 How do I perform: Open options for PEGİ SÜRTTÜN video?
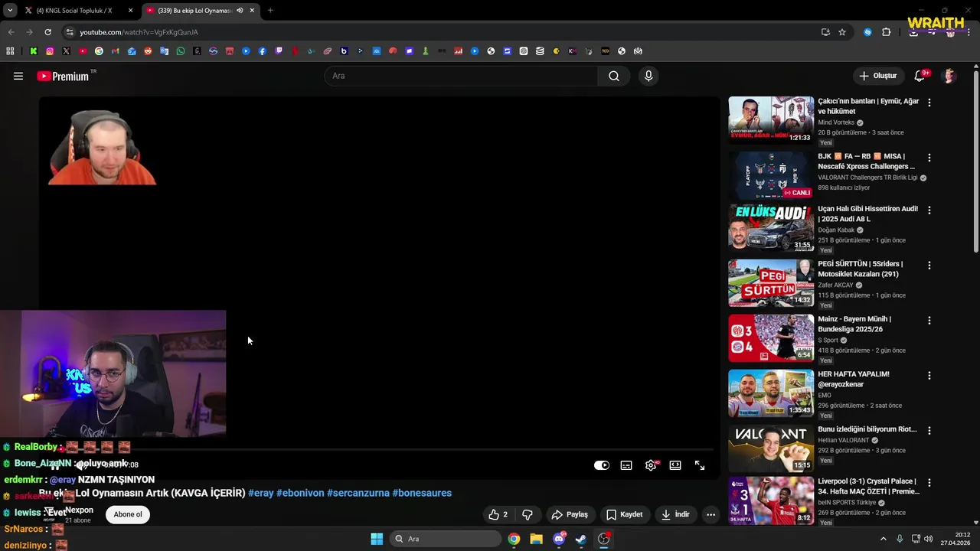pyautogui.click(x=929, y=266)
